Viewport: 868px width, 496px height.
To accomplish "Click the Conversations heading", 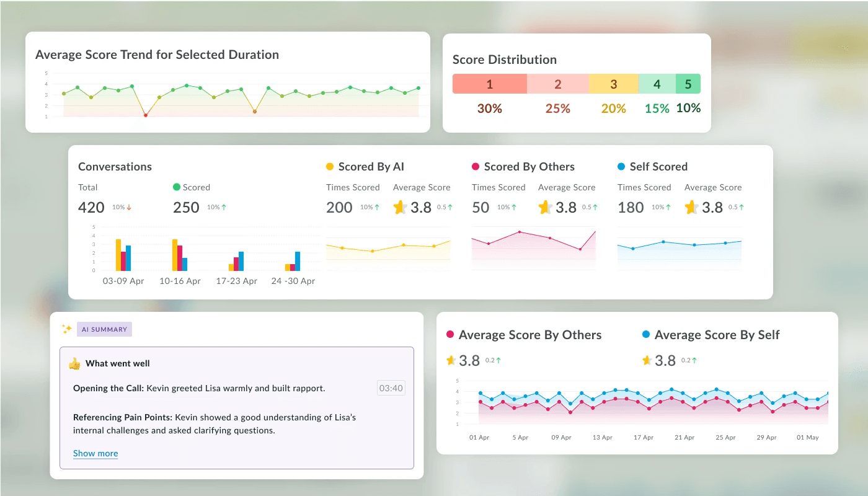I will tap(115, 167).
